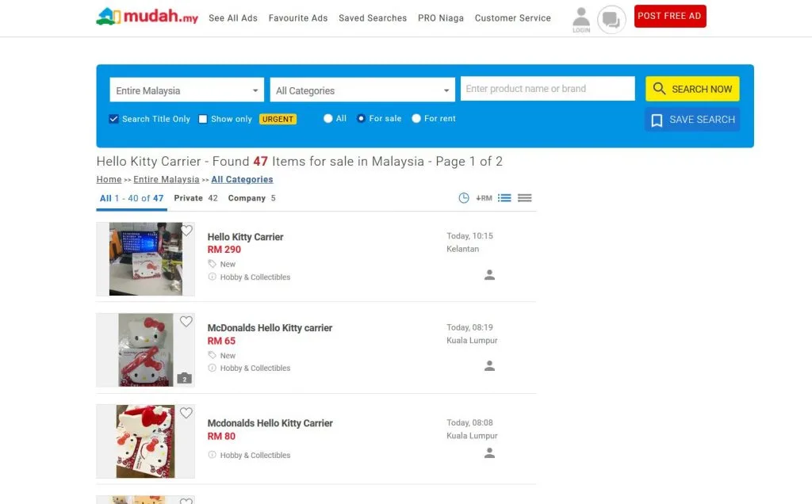Show the Company 5 listings tab
Viewport: 812px width, 504px height.
click(251, 198)
